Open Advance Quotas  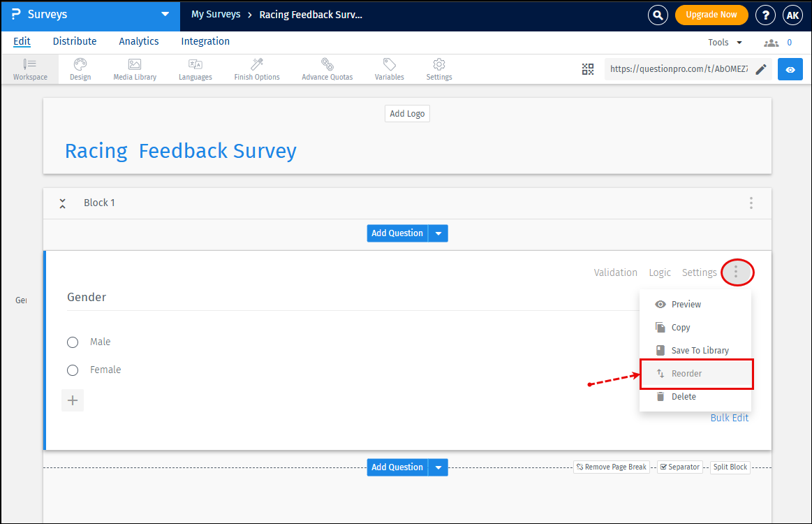[327, 68]
